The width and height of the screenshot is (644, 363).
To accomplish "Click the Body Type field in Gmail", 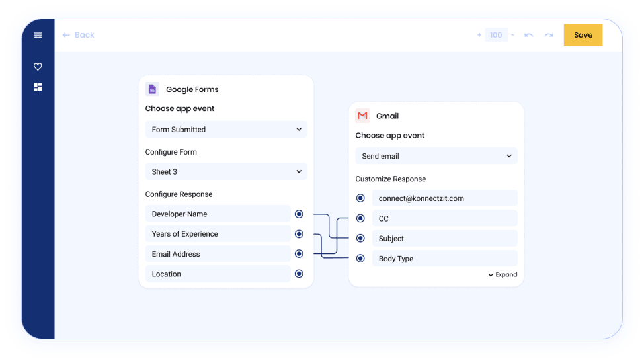I will [x=445, y=259].
